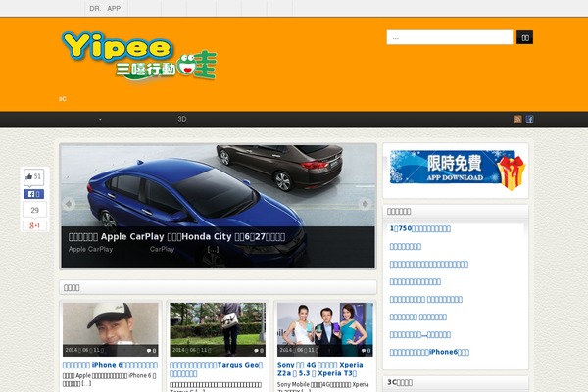Open the free APP DOWNLOAD banner
588x392 pixels.
456,170
